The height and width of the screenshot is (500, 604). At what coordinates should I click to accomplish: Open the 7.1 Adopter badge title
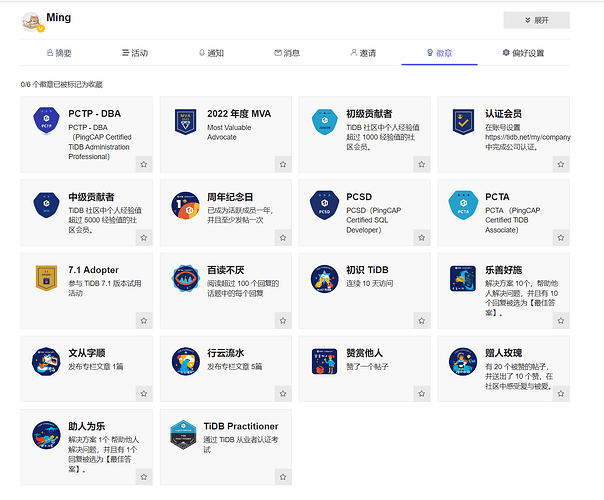click(93, 270)
